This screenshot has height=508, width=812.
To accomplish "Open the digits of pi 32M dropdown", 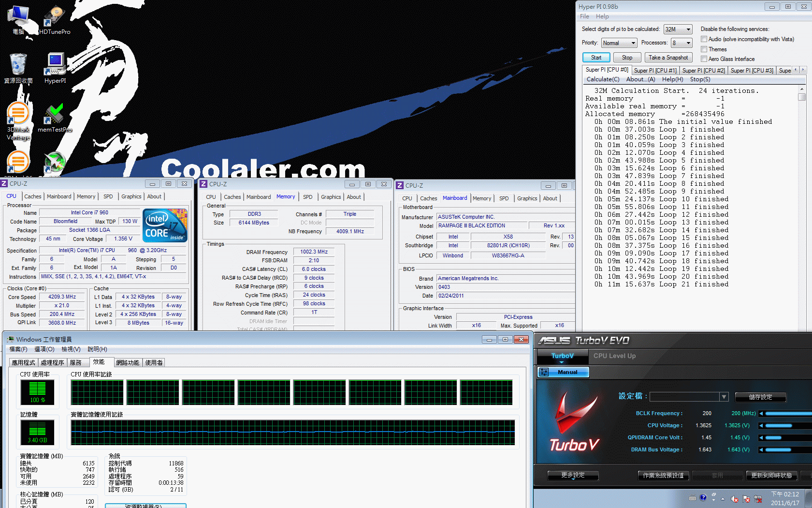I will point(678,30).
